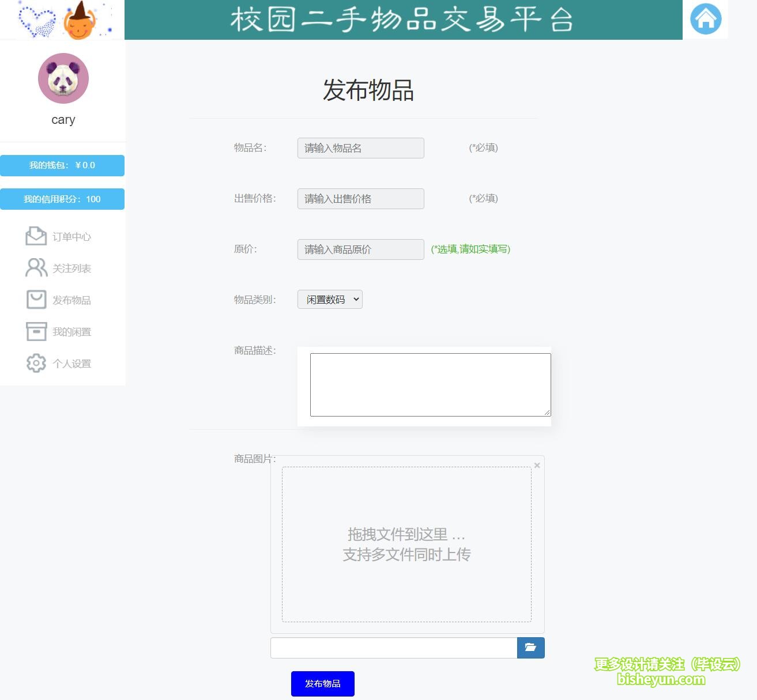This screenshot has width=757, height=700.
Task: Check wallet balance via 我的钱包 bar
Action: [x=62, y=165]
